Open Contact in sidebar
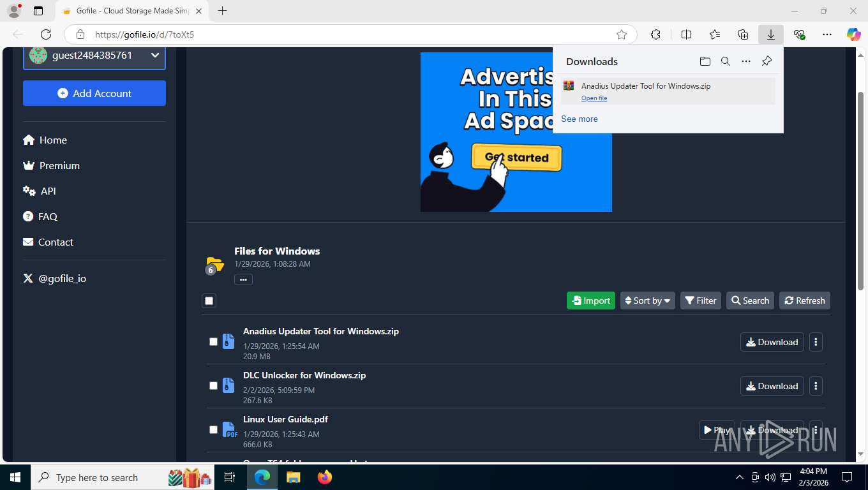Screen dimensions: 868x490 pos(48,242)
